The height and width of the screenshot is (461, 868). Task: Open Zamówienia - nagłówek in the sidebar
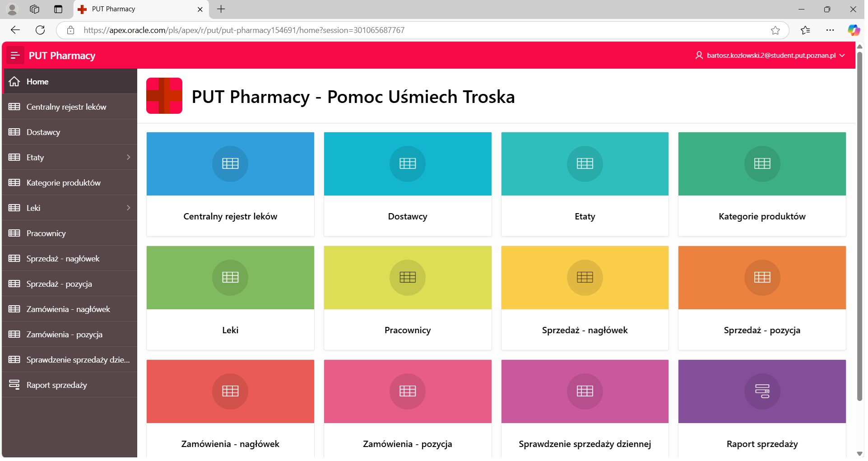(70, 309)
